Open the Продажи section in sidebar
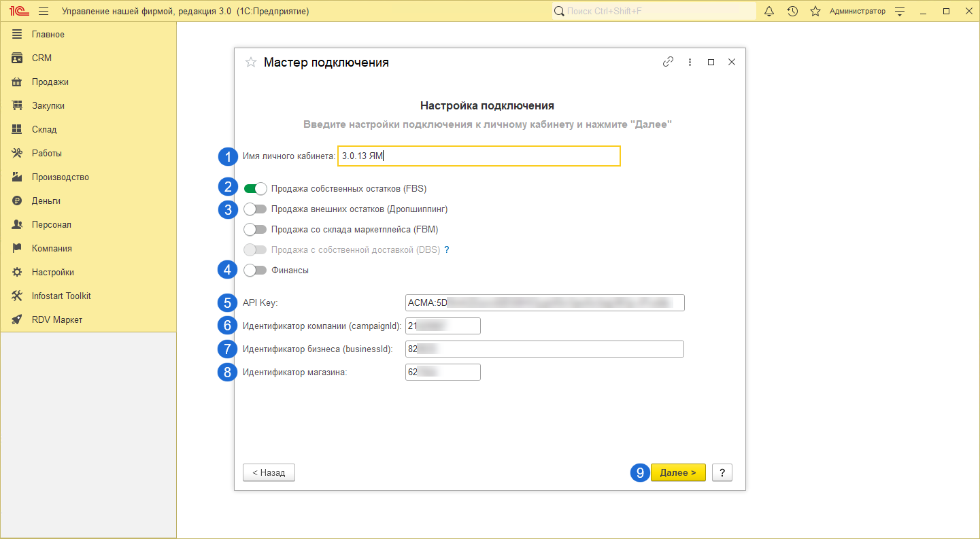980x539 pixels. point(50,82)
